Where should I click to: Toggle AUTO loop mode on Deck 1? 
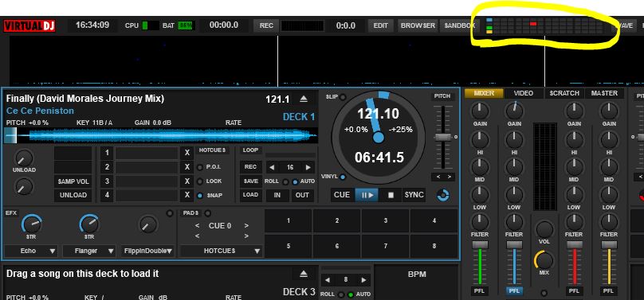[295, 181]
